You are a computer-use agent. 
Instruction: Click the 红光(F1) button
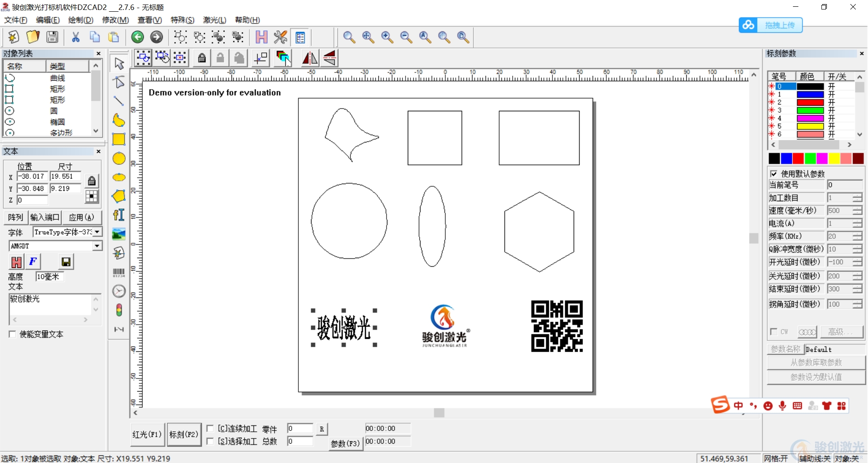tap(147, 435)
